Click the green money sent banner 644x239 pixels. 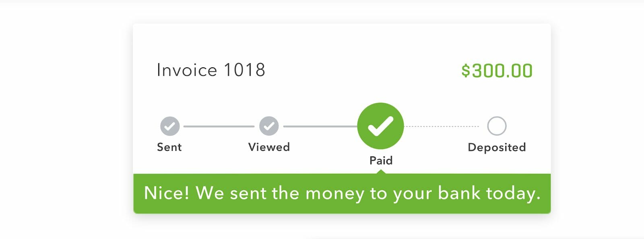pyautogui.click(x=342, y=193)
